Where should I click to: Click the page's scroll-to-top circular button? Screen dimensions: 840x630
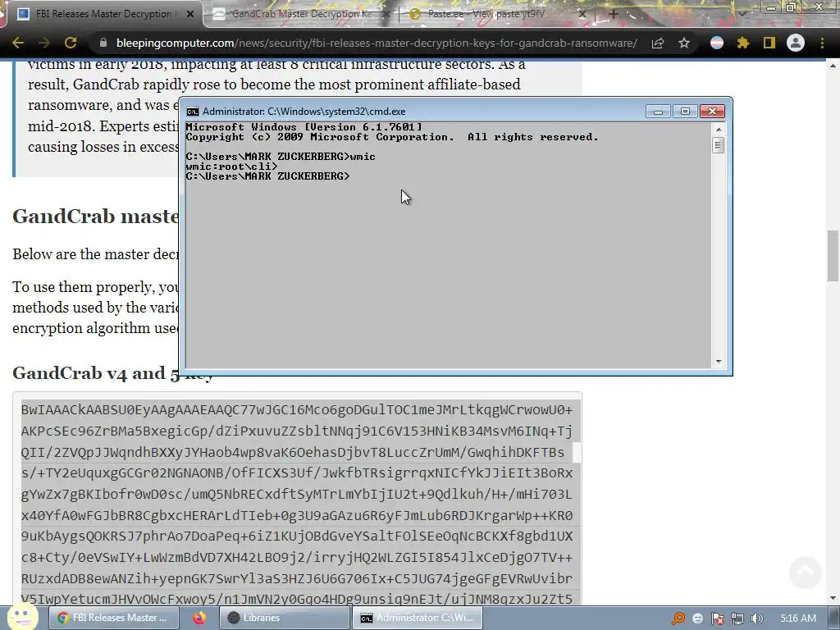[806, 572]
